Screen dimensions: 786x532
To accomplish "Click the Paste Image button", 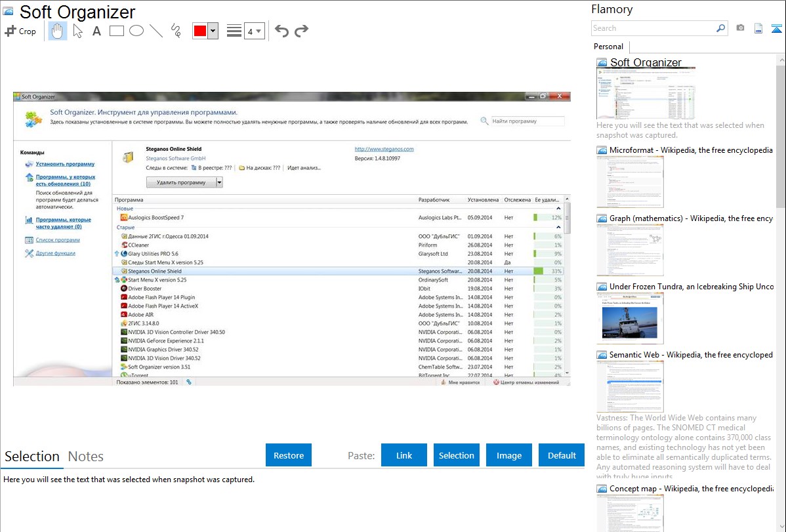I will [508, 455].
